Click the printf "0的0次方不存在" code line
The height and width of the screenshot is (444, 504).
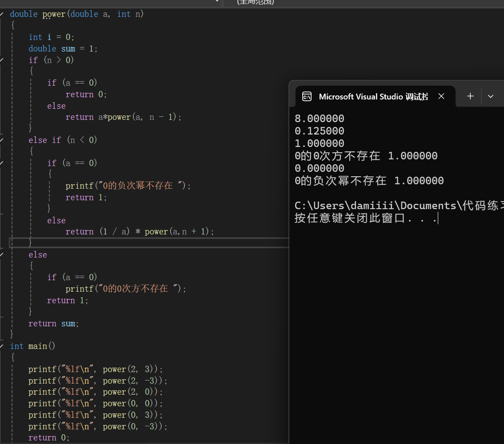coord(126,289)
